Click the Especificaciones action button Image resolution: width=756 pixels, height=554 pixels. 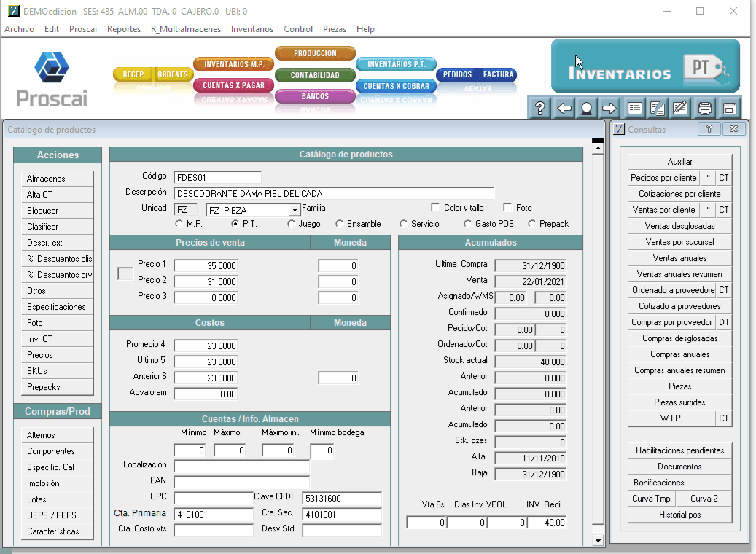(x=58, y=307)
